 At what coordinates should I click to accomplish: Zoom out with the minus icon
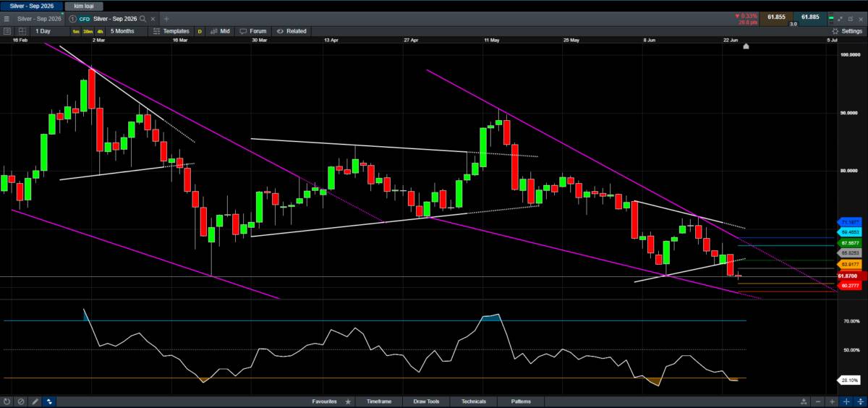coord(818,401)
